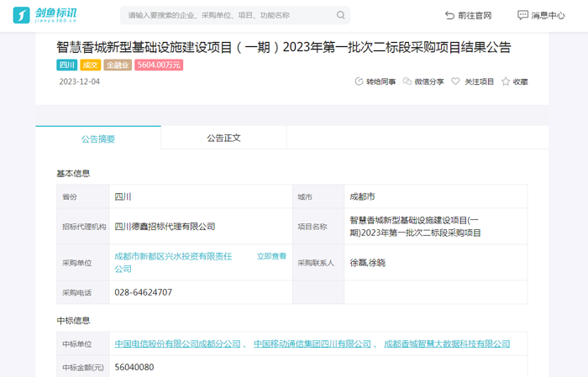Click the 关注项目 label

(480, 81)
